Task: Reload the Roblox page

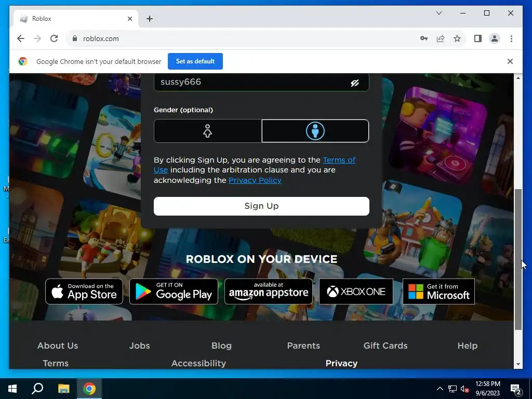Action: 54,38
